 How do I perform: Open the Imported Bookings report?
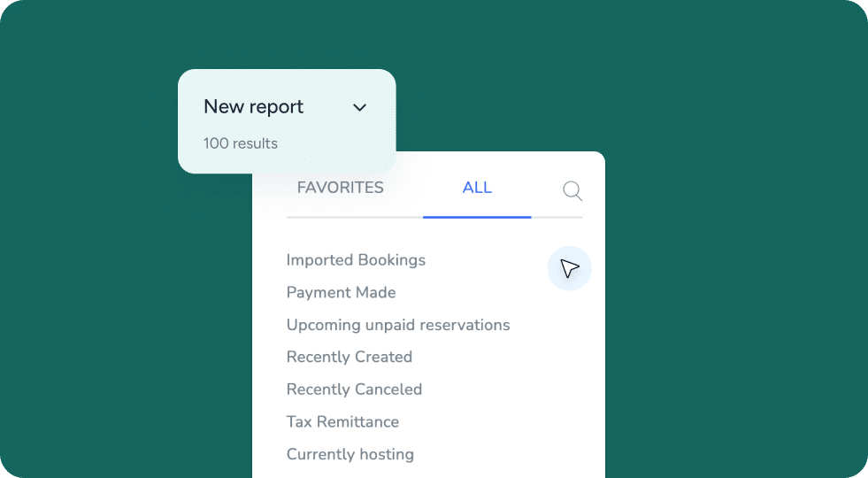(x=356, y=260)
